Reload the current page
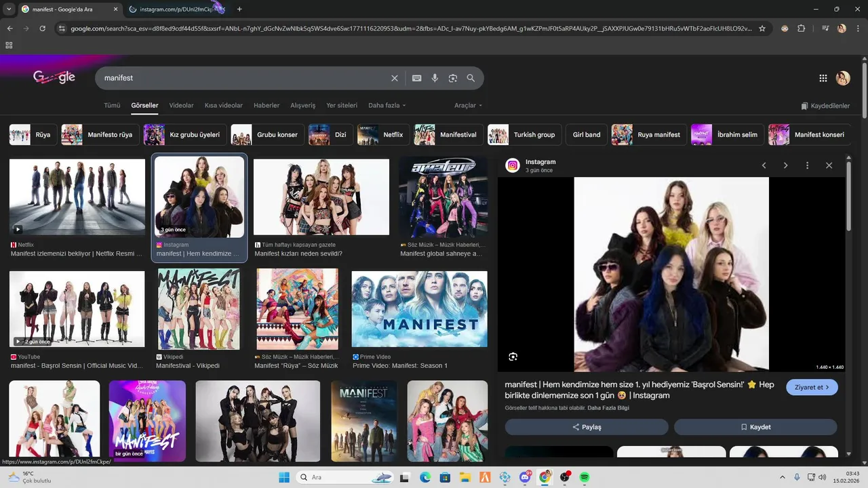The height and width of the screenshot is (488, 868). tap(42, 28)
